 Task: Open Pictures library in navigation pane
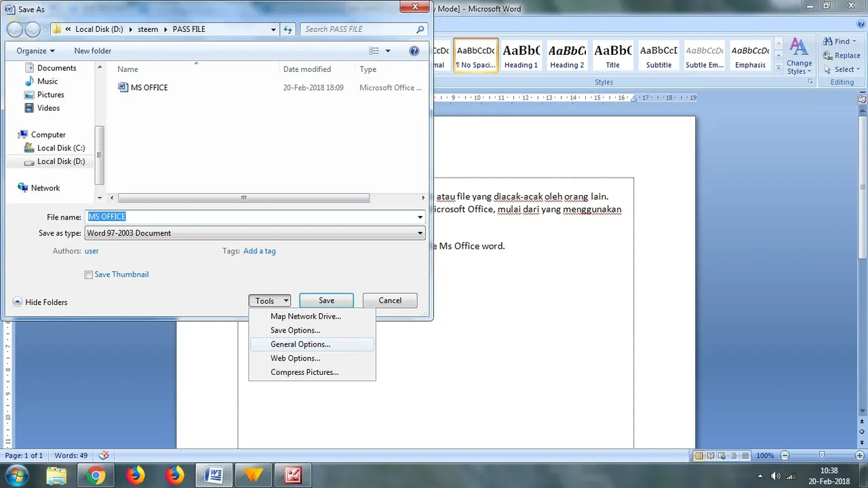(51, 95)
